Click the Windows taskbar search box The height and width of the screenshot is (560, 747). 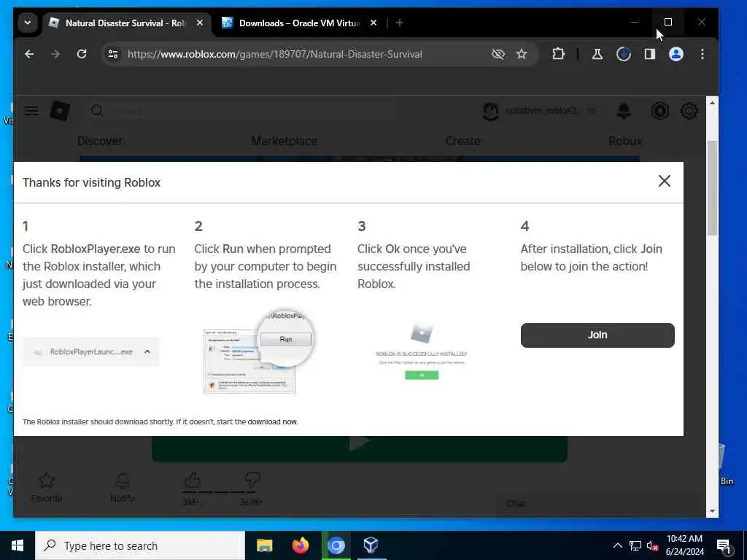pyautogui.click(x=140, y=545)
